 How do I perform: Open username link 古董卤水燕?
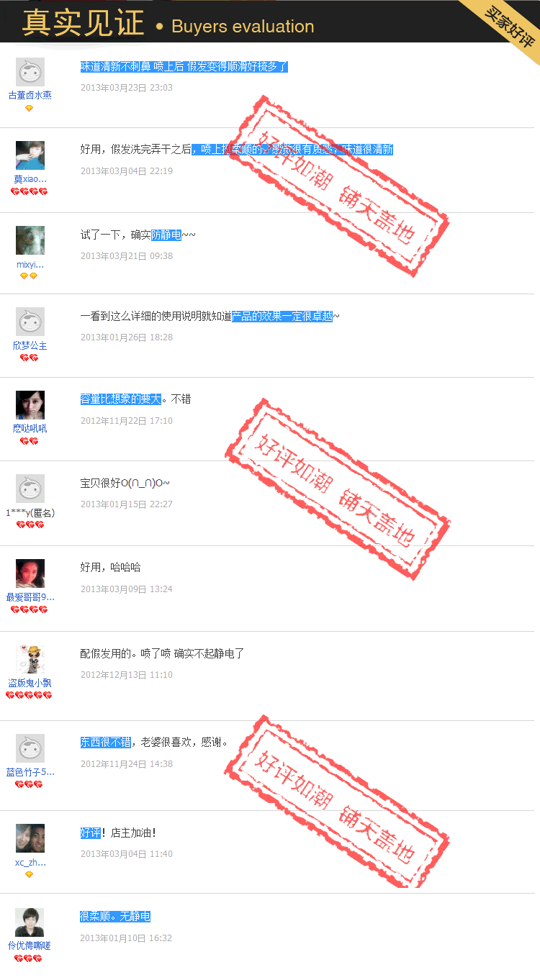tap(30, 95)
